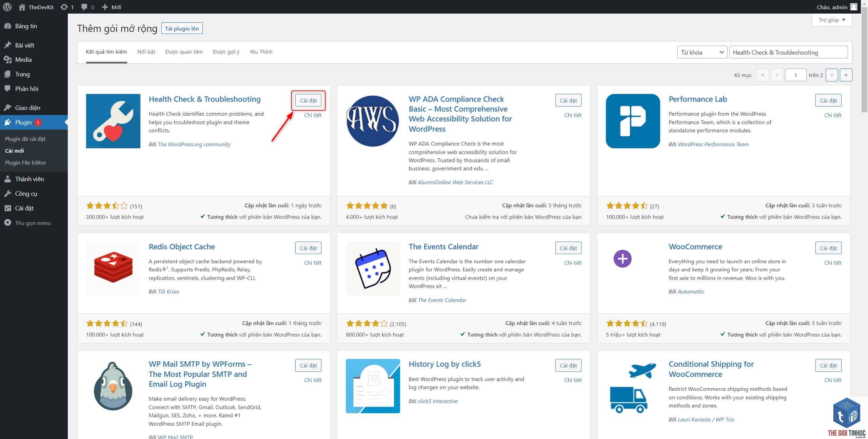Click the WP Mail SMTP pigeon icon
The image size is (868, 439).
[x=113, y=386]
